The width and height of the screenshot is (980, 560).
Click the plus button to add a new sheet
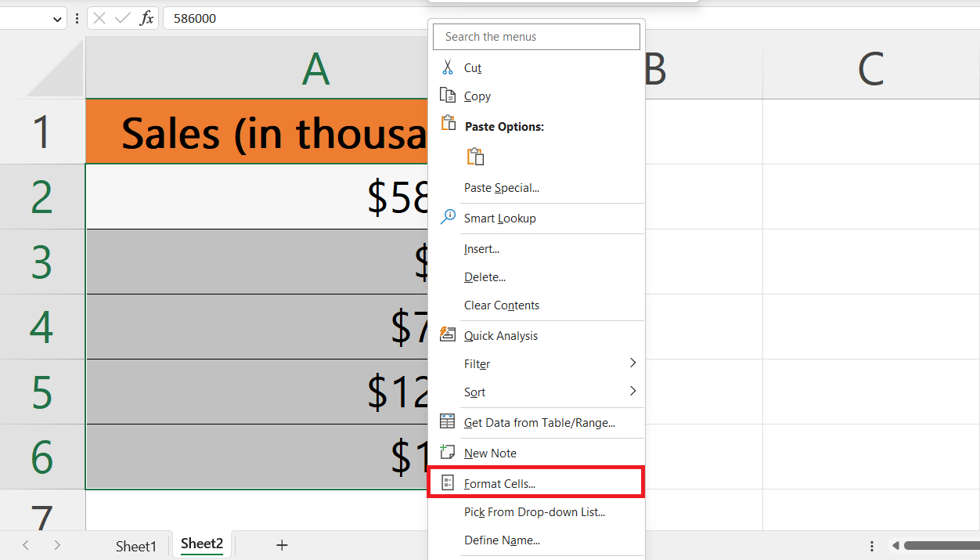(282, 545)
